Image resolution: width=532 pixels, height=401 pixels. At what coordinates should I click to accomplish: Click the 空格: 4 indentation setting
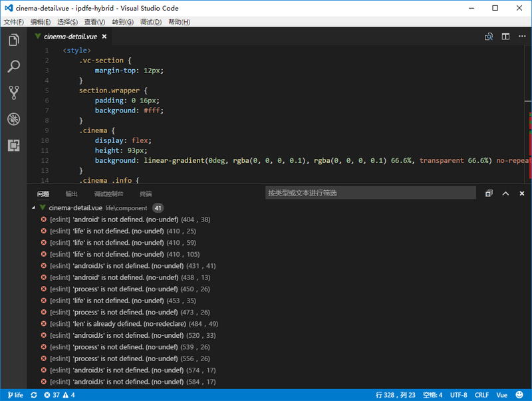click(433, 395)
